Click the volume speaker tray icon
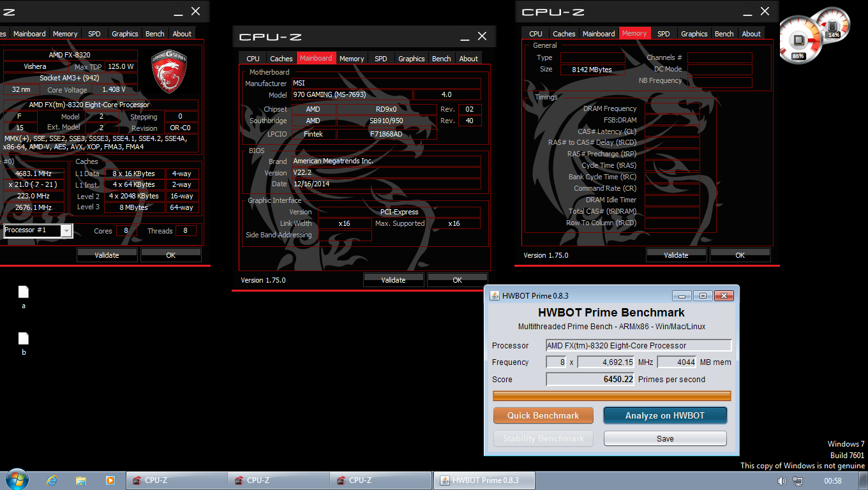The image size is (868, 490). (781, 480)
